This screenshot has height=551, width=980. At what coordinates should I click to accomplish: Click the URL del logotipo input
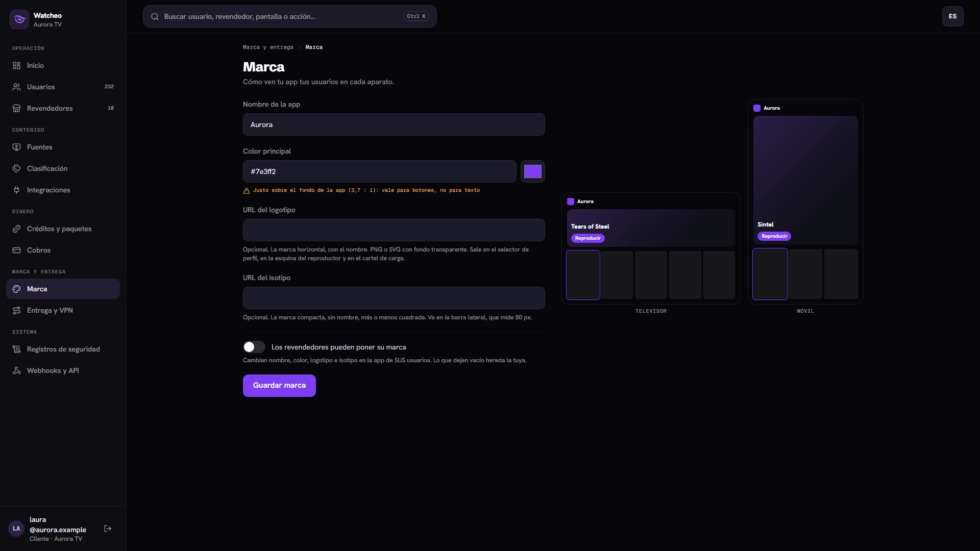tap(394, 230)
